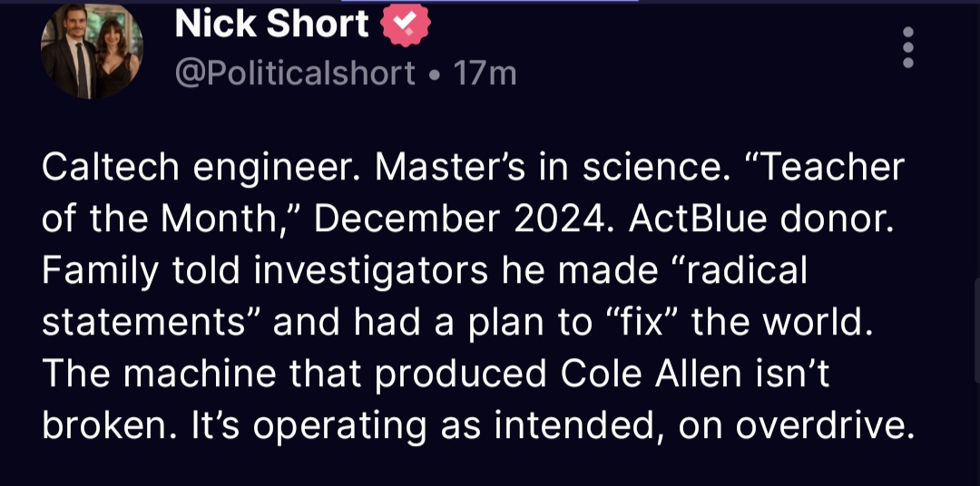This screenshot has height=486, width=980.
Task: Open the three-dot more options menu
Action: (907, 46)
